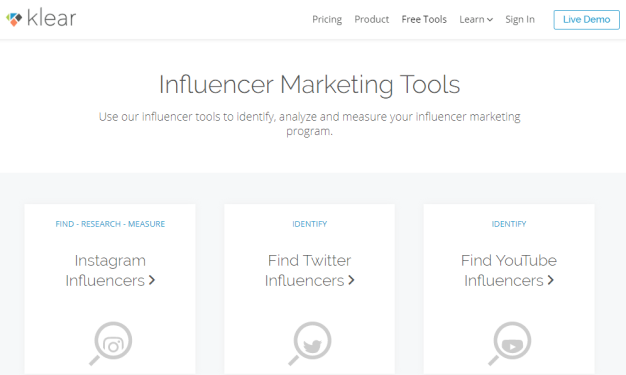Click the Instagram magnifying glass icon
Image resolution: width=626 pixels, height=375 pixels.
[111, 344]
